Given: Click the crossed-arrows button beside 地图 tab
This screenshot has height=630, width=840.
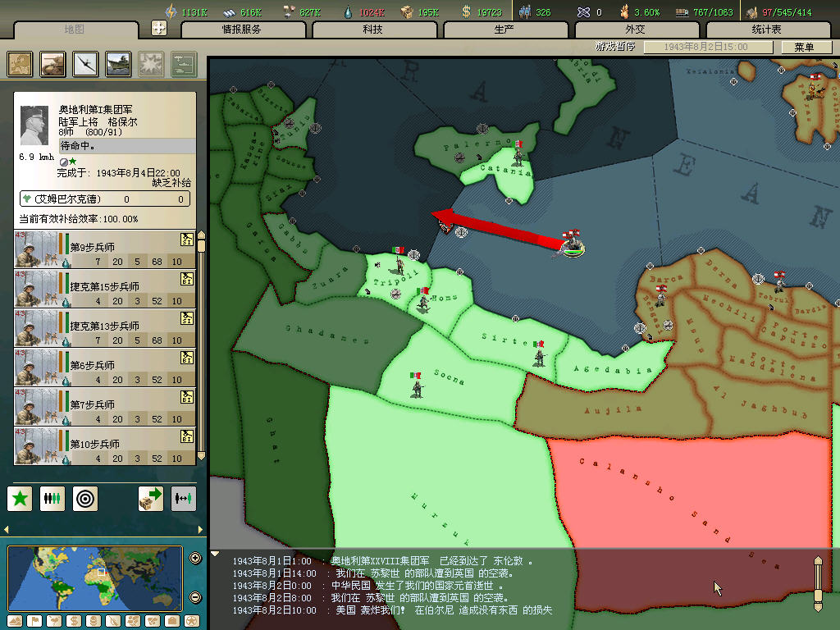Looking at the screenshot, I should click(159, 29).
